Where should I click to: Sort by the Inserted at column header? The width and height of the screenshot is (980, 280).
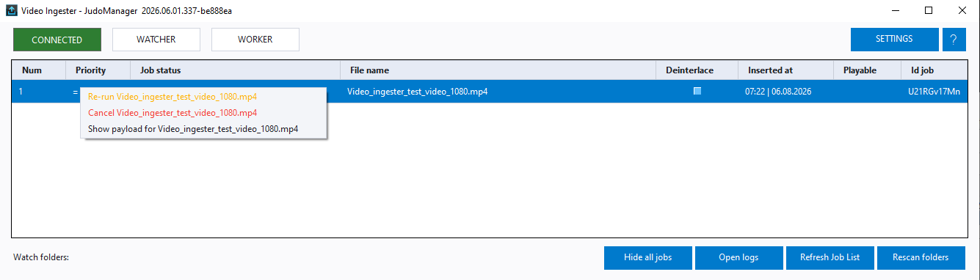pyautogui.click(x=785, y=70)
